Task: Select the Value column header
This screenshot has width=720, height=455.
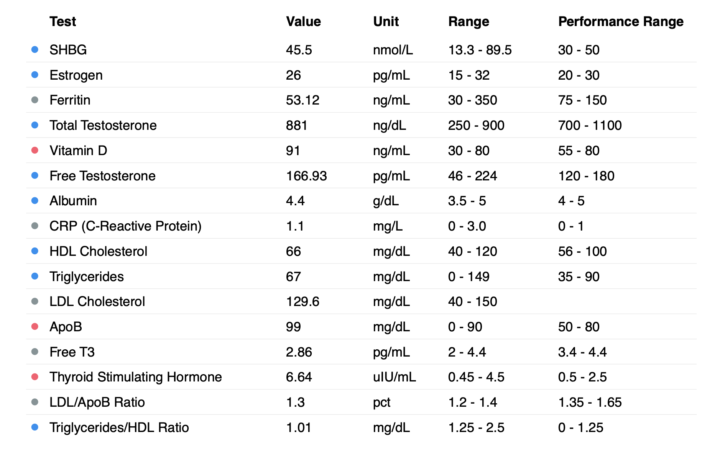Action: tap(303, 22)
